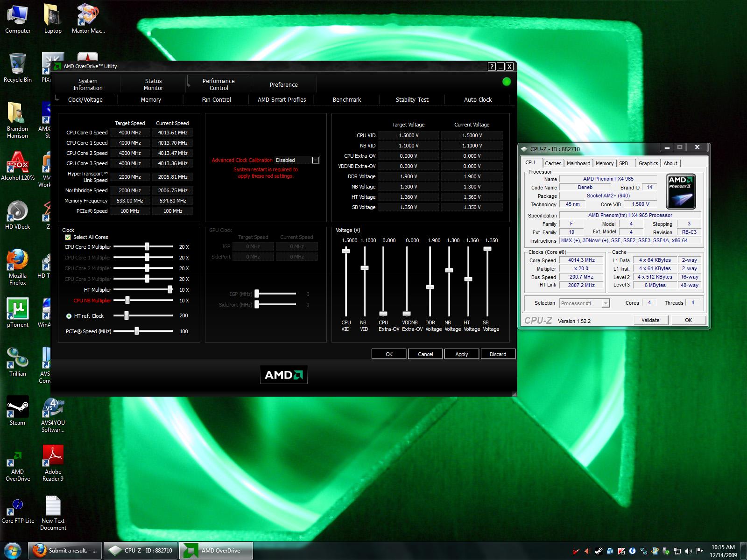Open the Computer desktop icon
747x560 pixels.
18,19
